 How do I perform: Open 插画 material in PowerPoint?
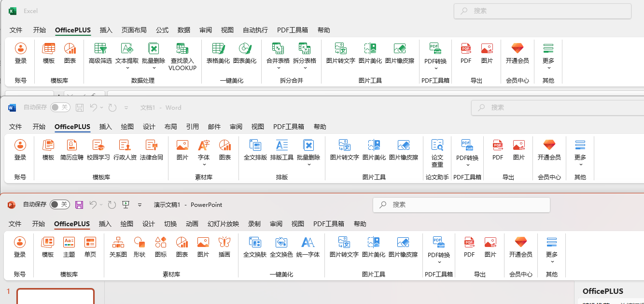(224, 247)
